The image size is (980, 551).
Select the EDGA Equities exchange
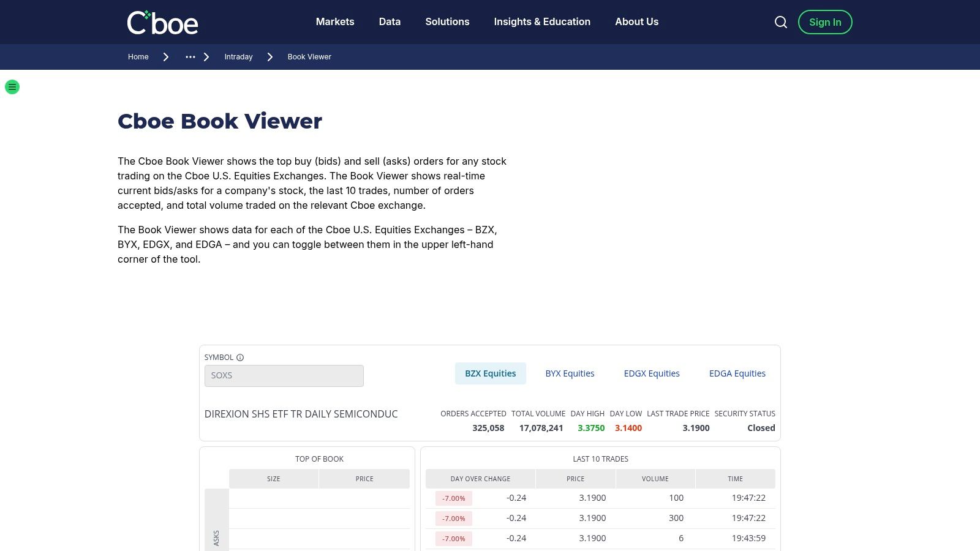tap(737, 373)
